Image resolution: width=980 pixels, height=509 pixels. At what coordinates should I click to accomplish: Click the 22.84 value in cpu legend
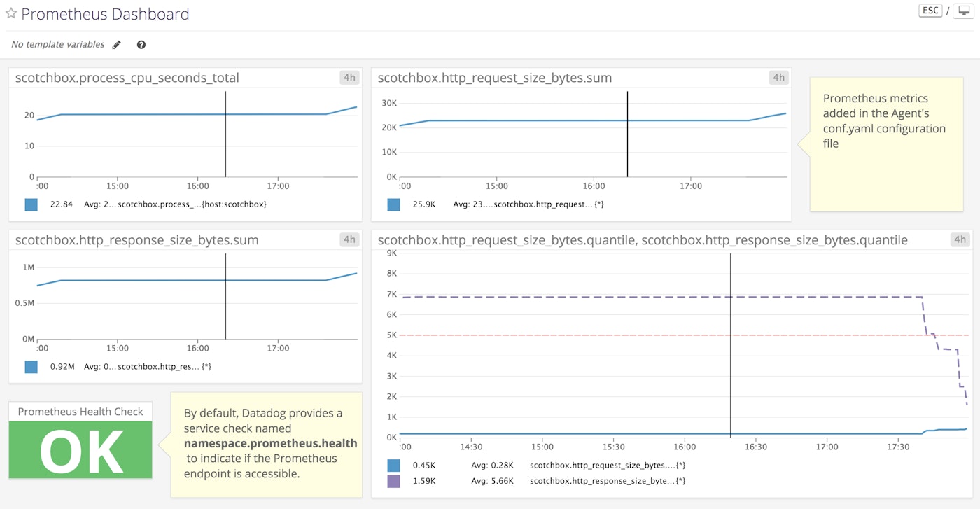coord(62,204)
